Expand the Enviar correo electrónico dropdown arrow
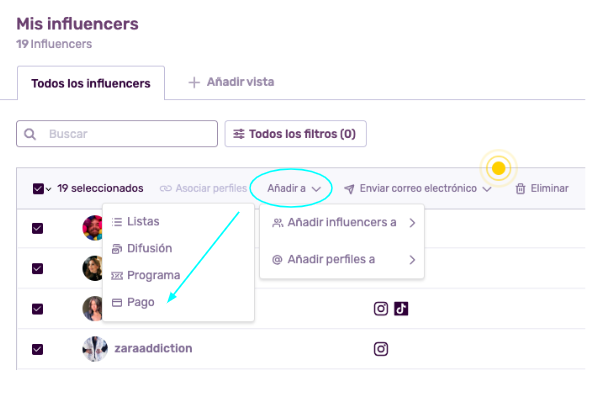Image resolution: width=598 pixels, height=407 pixels. tap(487, 189)
